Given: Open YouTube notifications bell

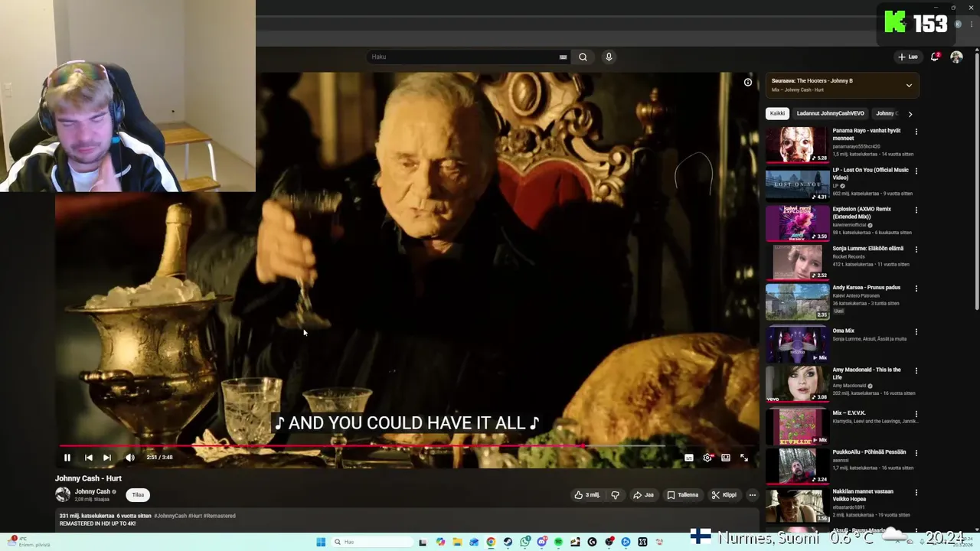Looking at the screenshot, I should tap(935, 57).
